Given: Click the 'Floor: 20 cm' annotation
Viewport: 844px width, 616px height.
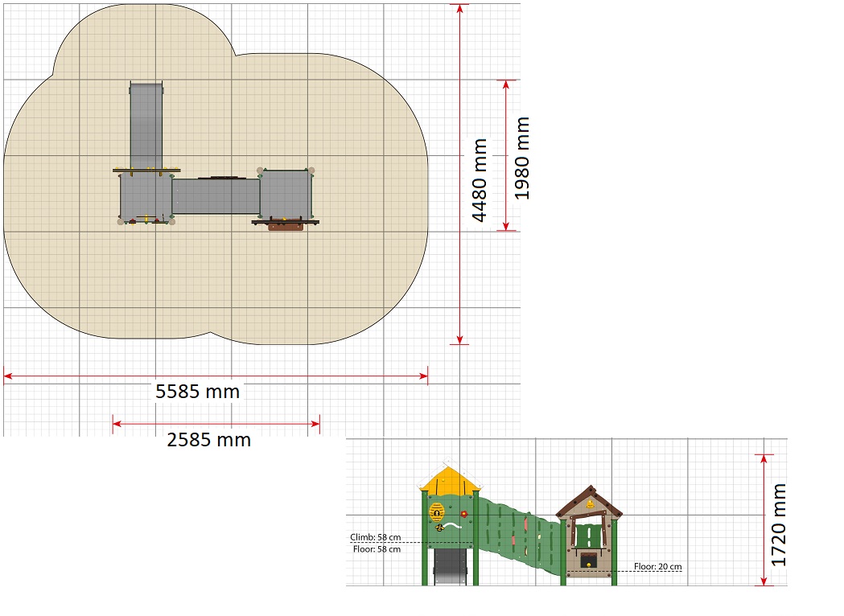Looking at the screenshot, I should tap(658, 566).
